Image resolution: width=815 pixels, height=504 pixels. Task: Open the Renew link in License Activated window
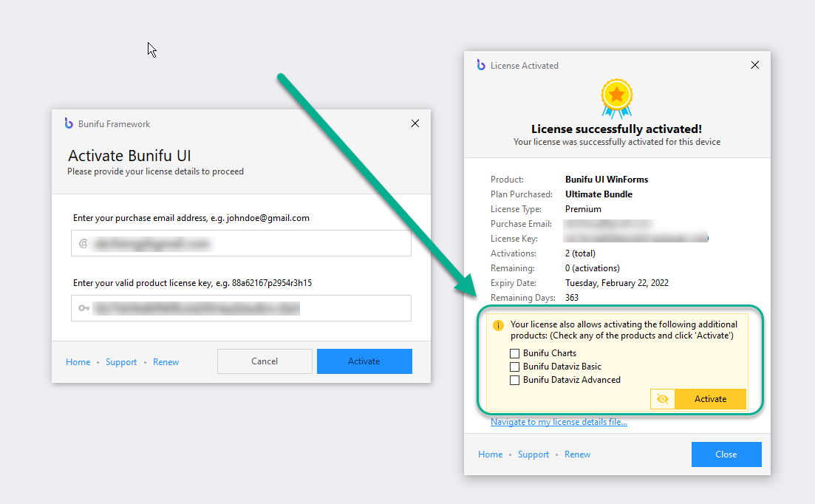pyautogui.click(x=578, y=454)
